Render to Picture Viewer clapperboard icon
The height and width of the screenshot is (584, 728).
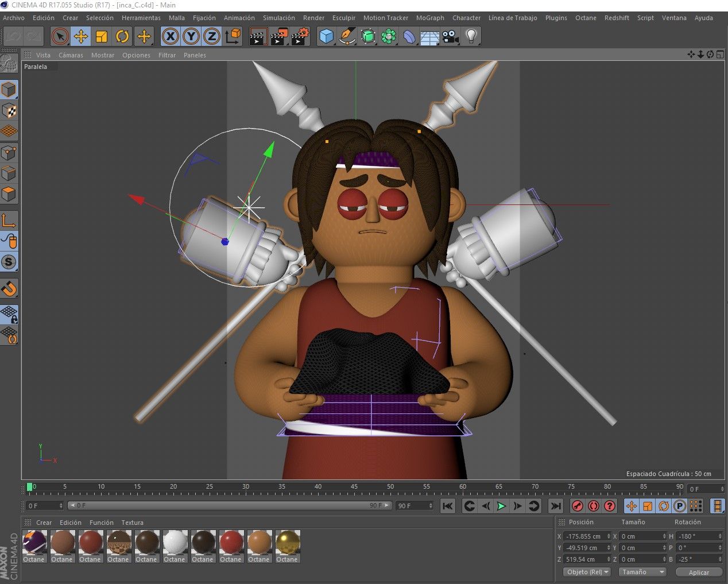278,36
